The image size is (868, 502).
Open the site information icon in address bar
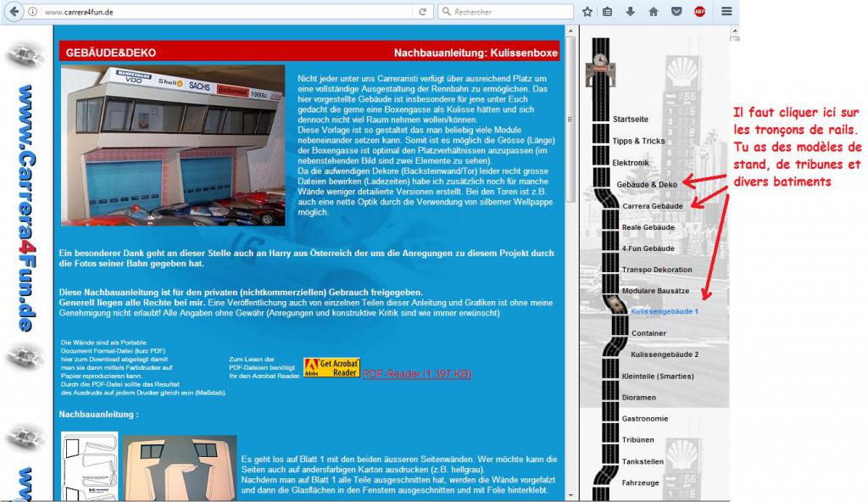[x=33, y=12]
